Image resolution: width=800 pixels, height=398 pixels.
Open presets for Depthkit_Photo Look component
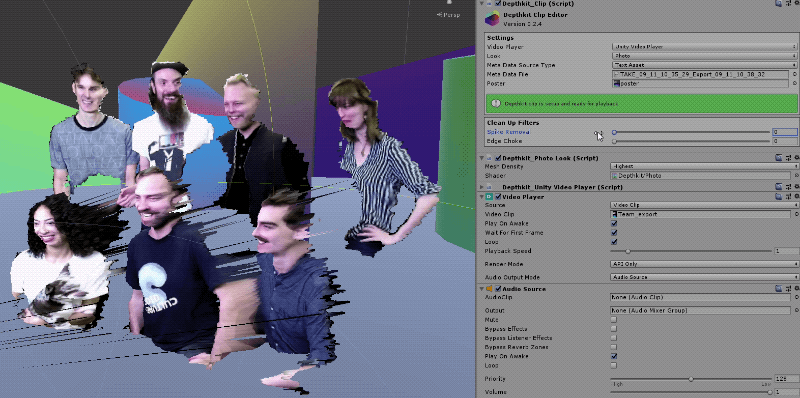pos(788,158)
